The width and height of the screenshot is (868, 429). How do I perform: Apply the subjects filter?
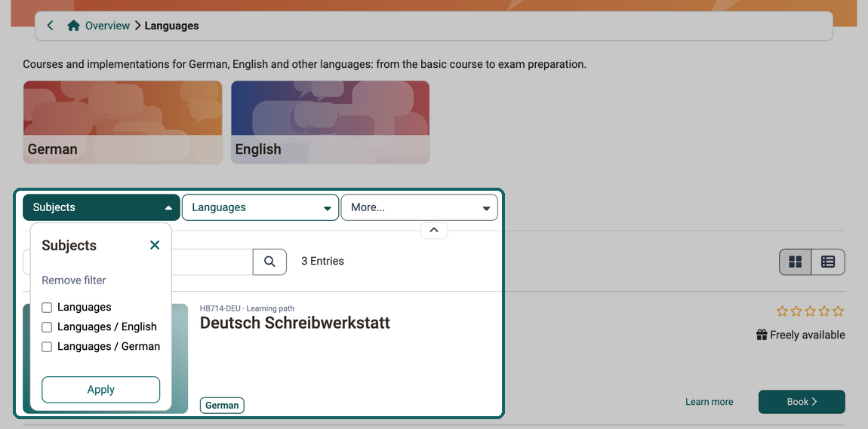100,390
